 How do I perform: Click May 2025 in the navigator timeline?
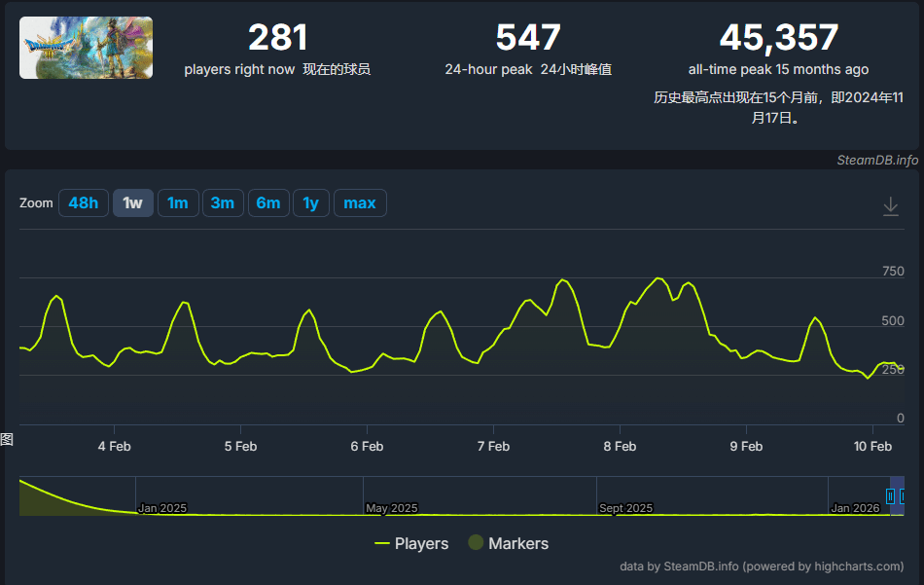coord(391,508)
